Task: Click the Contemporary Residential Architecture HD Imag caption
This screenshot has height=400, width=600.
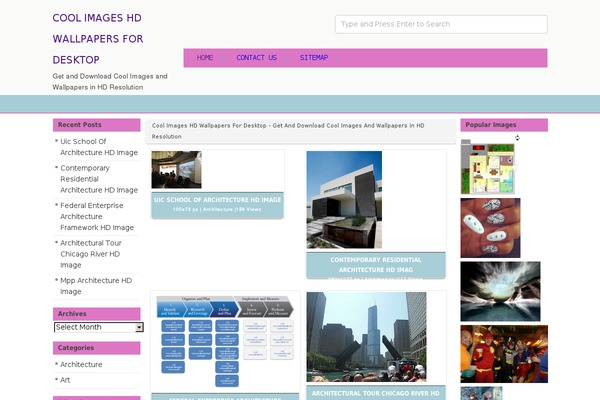Action: click(x=376, y=265)
